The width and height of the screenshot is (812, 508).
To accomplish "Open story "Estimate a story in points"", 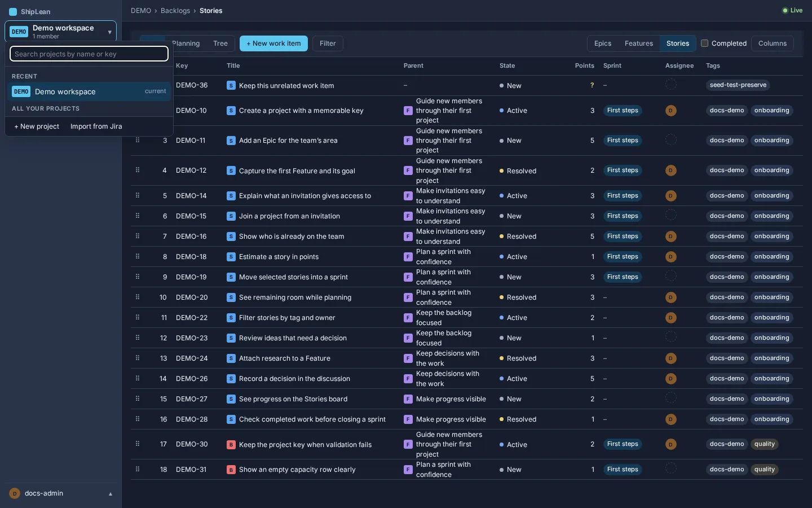I will [279, 257].
